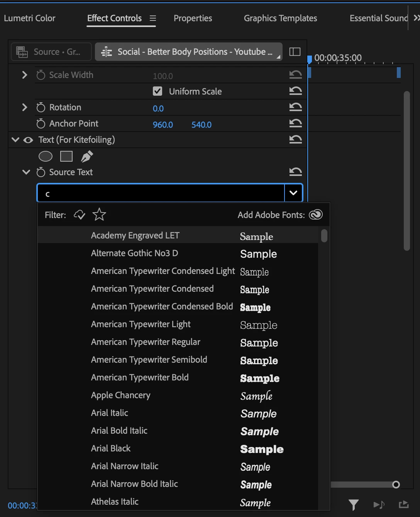Reset the Scale Width parameter
This screenshot has width=420, height=517.
[x=296, y=75]
